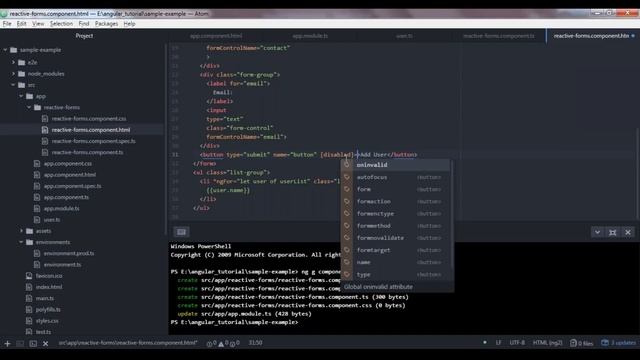Select the terminal status icon
The height and width of the screenshot is (360, 640).
point(33,344)
